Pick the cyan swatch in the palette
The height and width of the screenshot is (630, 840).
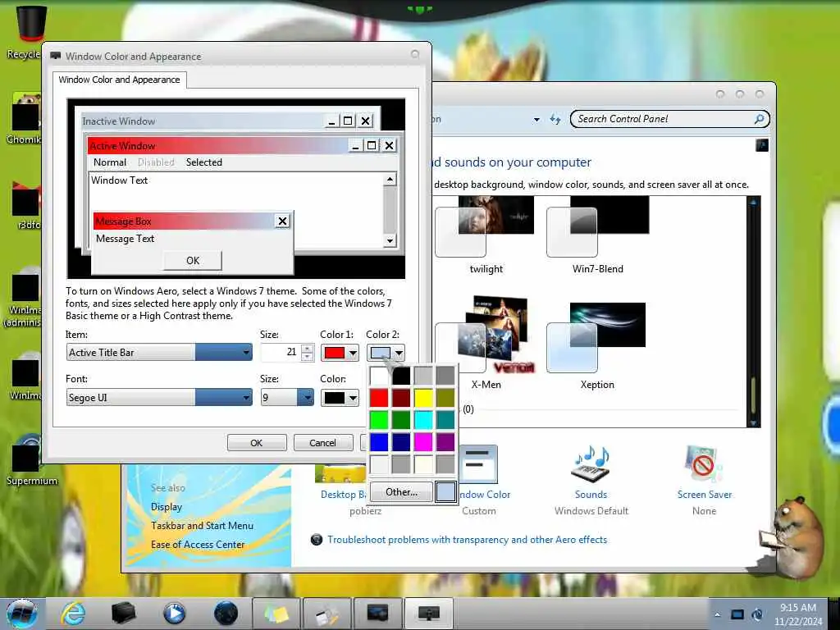point(423,420)
